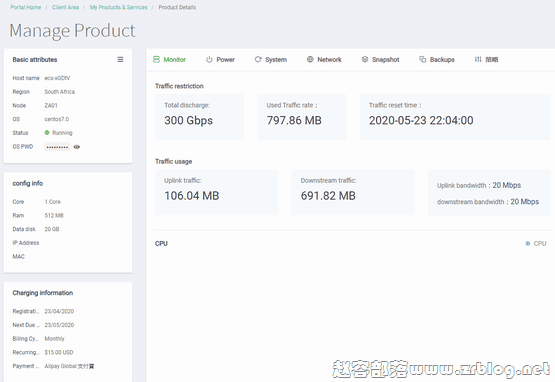Toggle the CPU legend item
555x382 pixels.
[x=536, y=244]
